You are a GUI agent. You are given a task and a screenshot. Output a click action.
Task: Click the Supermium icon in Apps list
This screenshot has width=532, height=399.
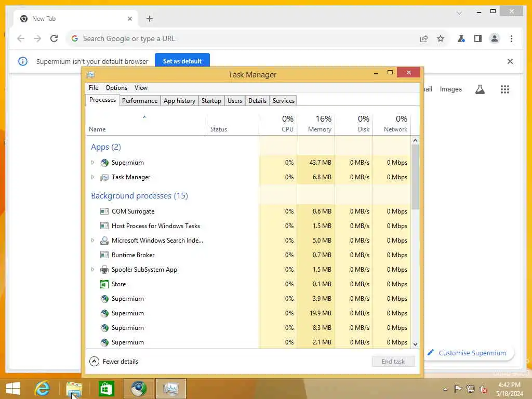104,163
